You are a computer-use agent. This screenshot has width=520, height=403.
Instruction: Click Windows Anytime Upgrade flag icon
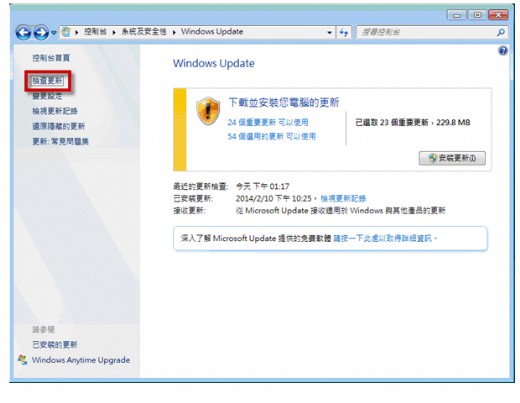[x=23, y=360]
